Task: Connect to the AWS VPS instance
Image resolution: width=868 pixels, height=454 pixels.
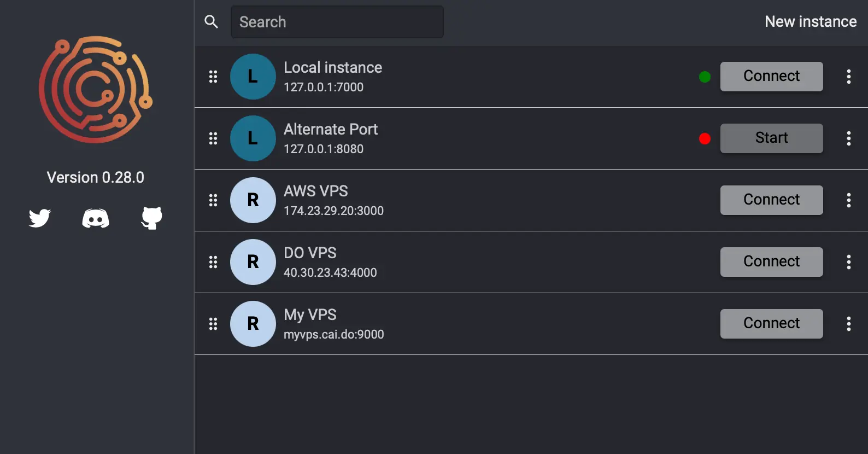Action: click(771, 200)
